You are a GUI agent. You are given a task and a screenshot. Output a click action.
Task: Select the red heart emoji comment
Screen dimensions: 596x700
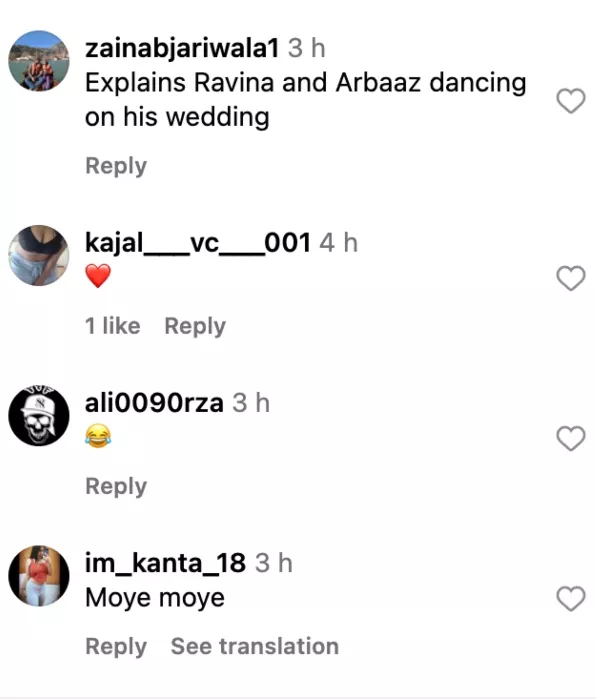pos(98,275)
